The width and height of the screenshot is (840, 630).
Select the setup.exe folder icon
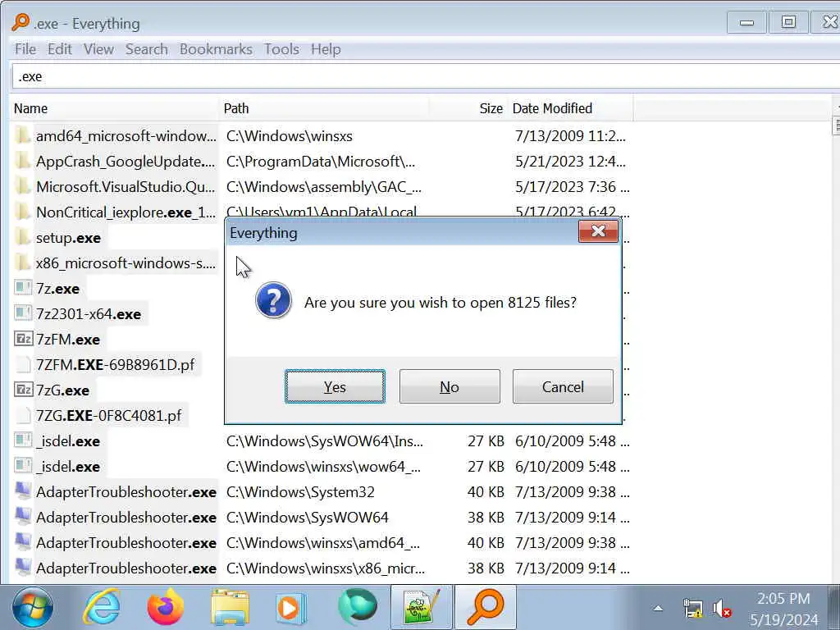pyautogui.click(x=22, y=237)
